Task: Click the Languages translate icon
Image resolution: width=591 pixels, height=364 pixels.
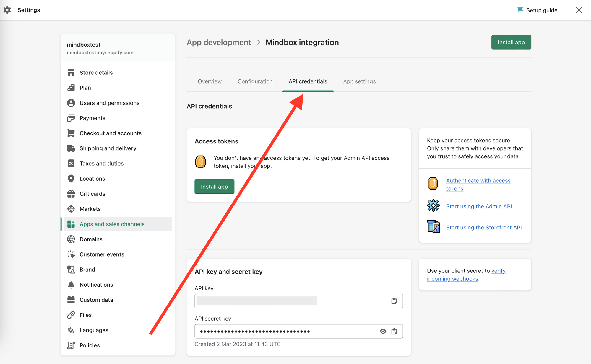Action: point(71,330)
